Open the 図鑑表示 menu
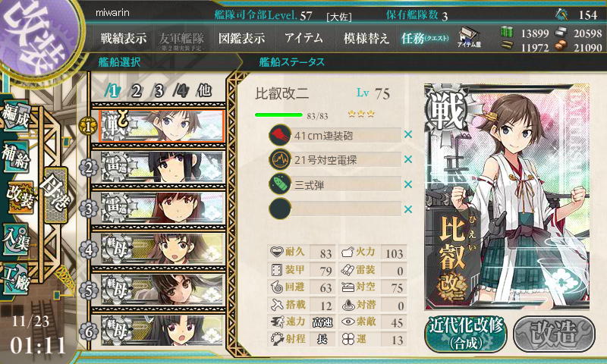The width and height of the screenshot is (607, 364). [241, 38]
